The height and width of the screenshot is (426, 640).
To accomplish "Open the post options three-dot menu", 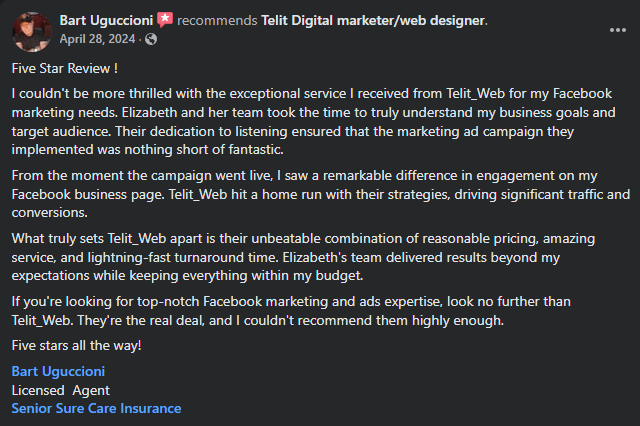I will click(617, 30).
